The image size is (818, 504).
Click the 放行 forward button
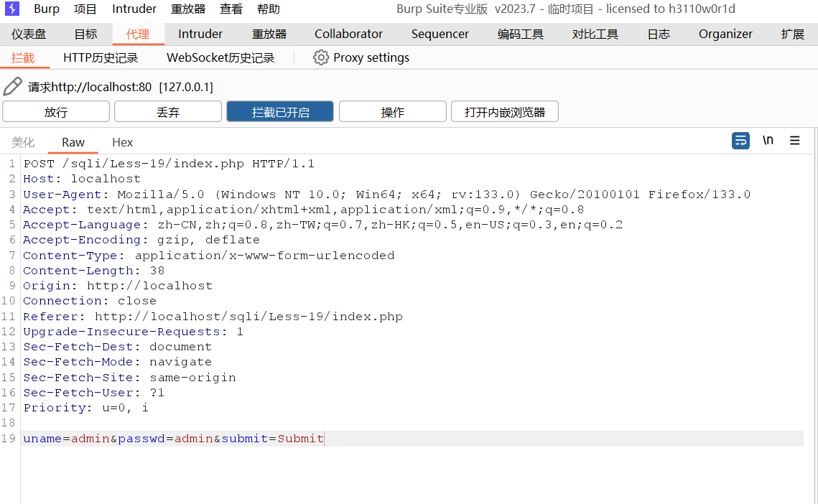pos(56,112)
